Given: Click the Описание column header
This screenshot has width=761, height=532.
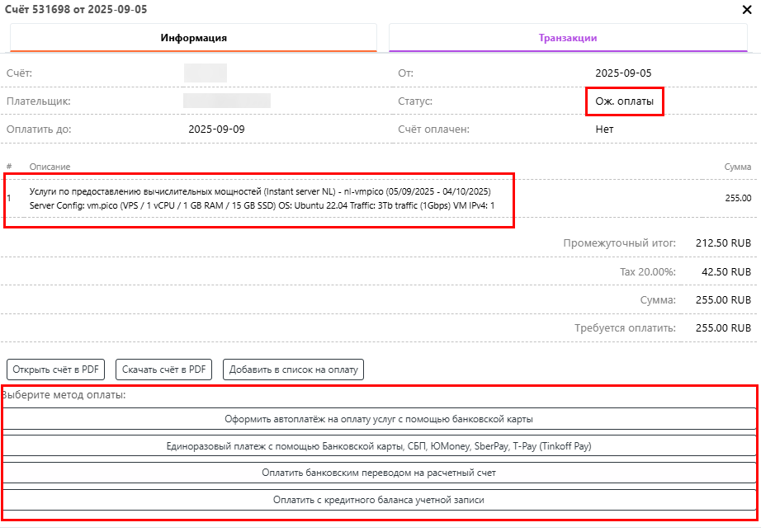Looking at the screenshot, I should click(x=50, y=167).
